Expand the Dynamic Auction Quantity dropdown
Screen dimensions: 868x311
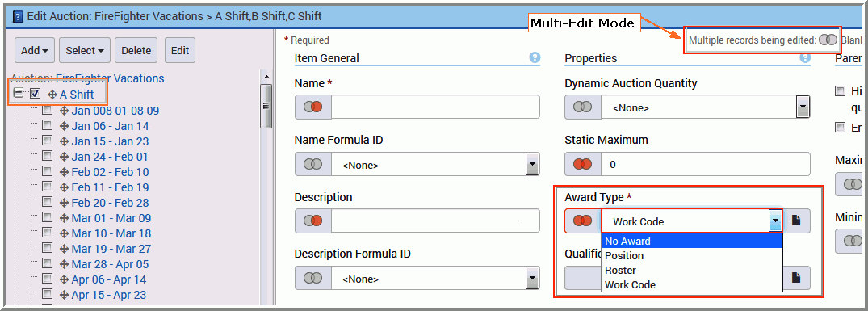point(803,107)
